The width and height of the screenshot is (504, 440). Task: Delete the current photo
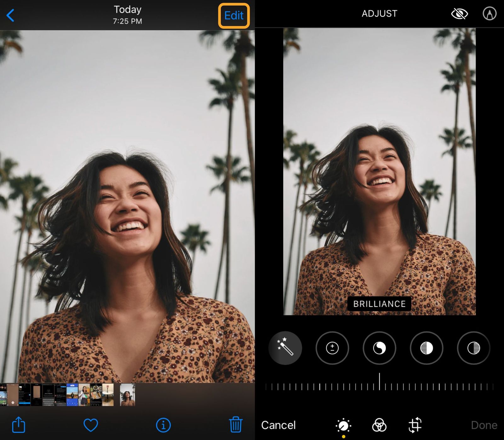[235, 425]
